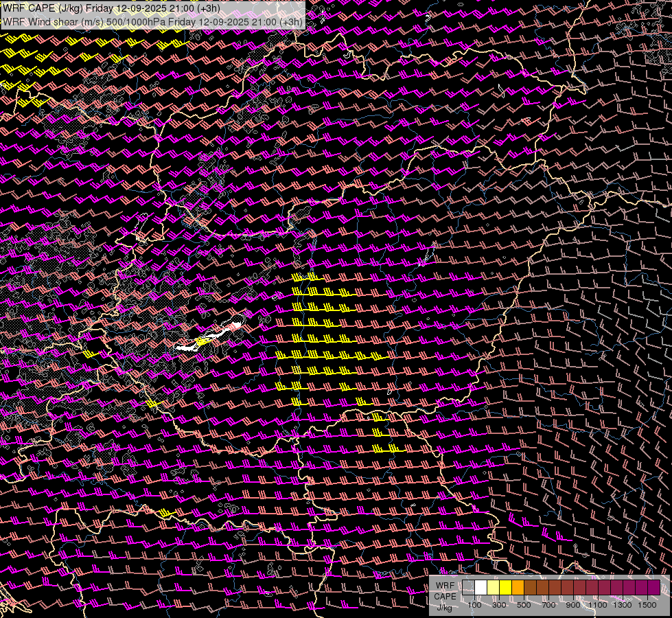Screen dimensions: 672x618
Task: Click the legend value "900"
Action: (573, 605)
